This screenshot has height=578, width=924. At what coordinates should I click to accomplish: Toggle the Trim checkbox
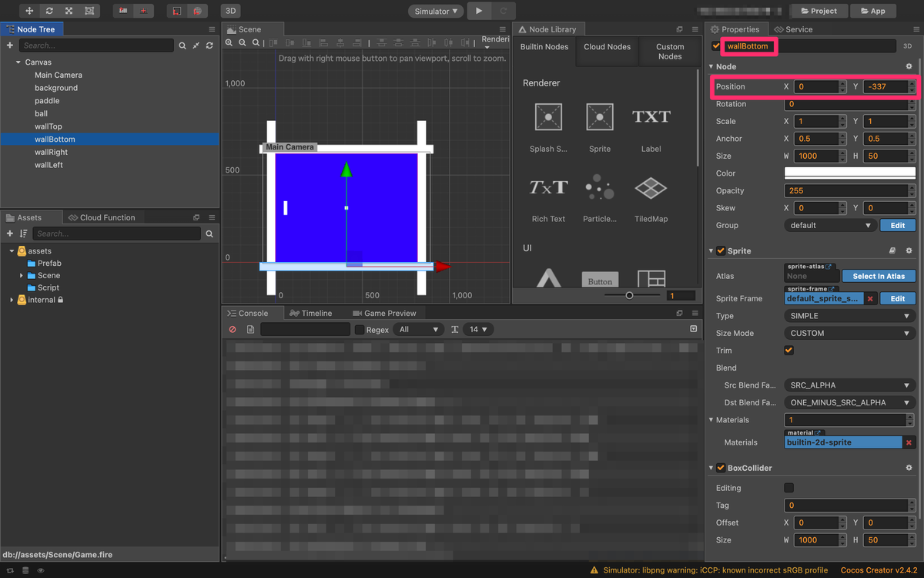pyautogui.click(x=788, y=351)
